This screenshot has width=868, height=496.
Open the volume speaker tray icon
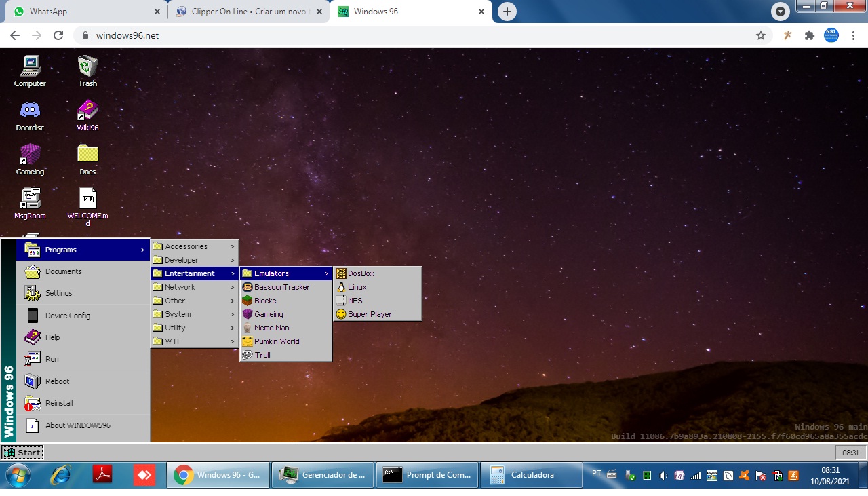pyautogui.click(x=663, y=476)
